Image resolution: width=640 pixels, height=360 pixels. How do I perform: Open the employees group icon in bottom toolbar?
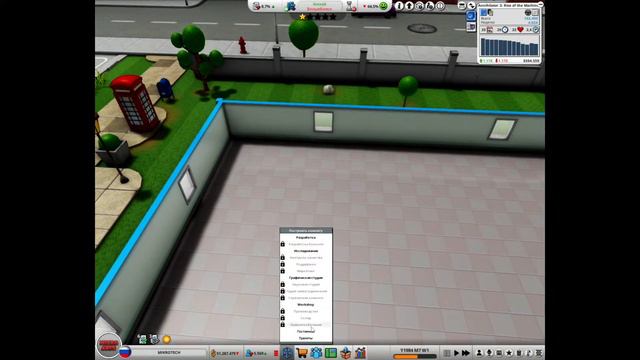(316, 353)
